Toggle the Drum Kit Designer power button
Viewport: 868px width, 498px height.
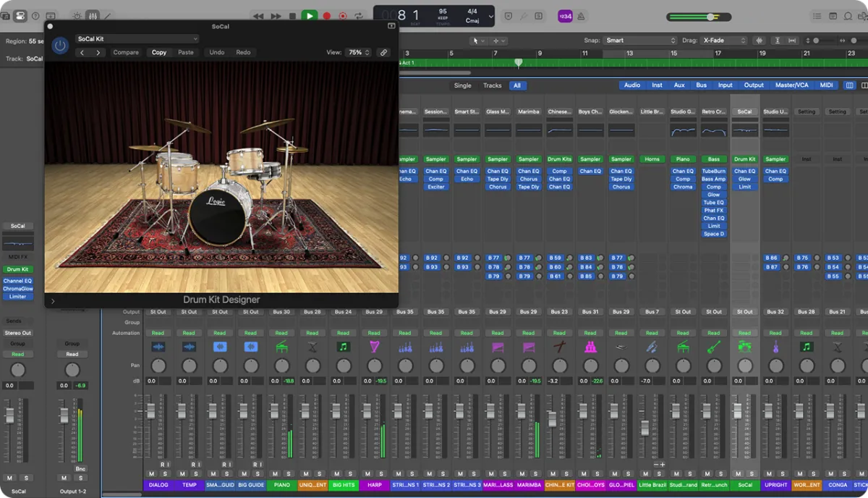click(61, 46)
